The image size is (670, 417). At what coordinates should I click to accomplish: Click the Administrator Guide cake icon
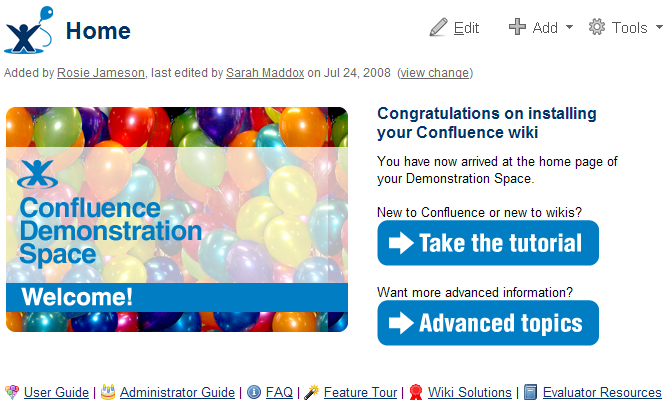[x=108, y=393]
